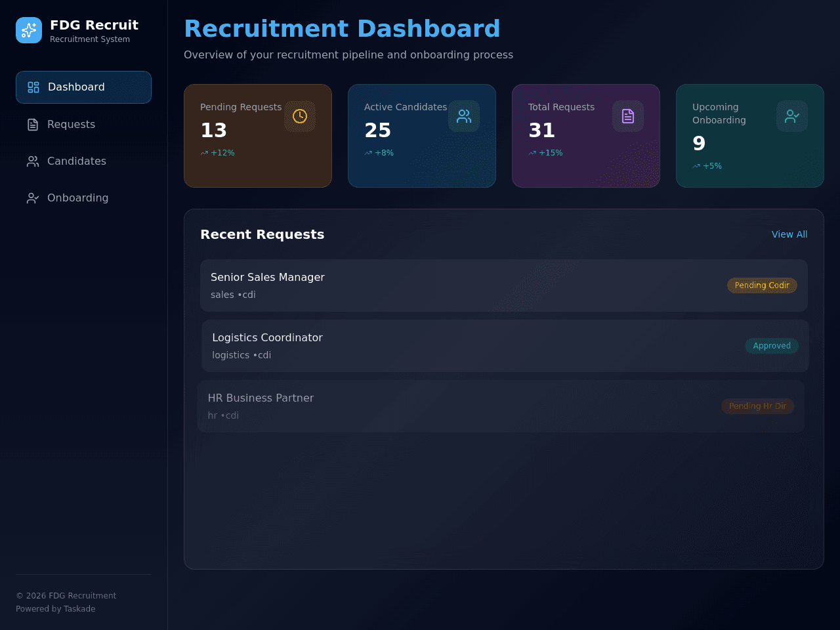Click the file icon on Total Requests card
This screenshot has width=840, height=630.
[628, 116]
